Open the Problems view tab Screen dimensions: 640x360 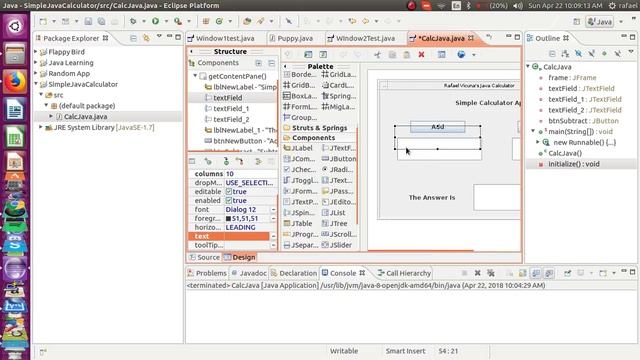point(207,273)
